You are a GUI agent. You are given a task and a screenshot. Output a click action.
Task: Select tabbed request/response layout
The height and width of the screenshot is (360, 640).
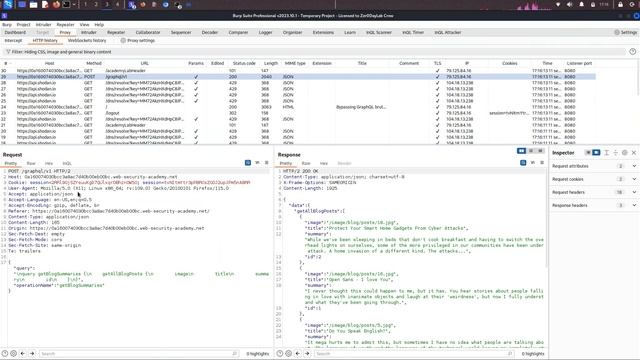(540, 151)
